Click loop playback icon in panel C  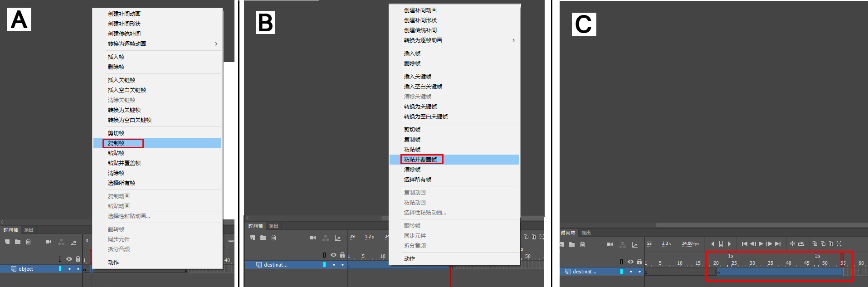pyautogui.click(x=801, y=244)
